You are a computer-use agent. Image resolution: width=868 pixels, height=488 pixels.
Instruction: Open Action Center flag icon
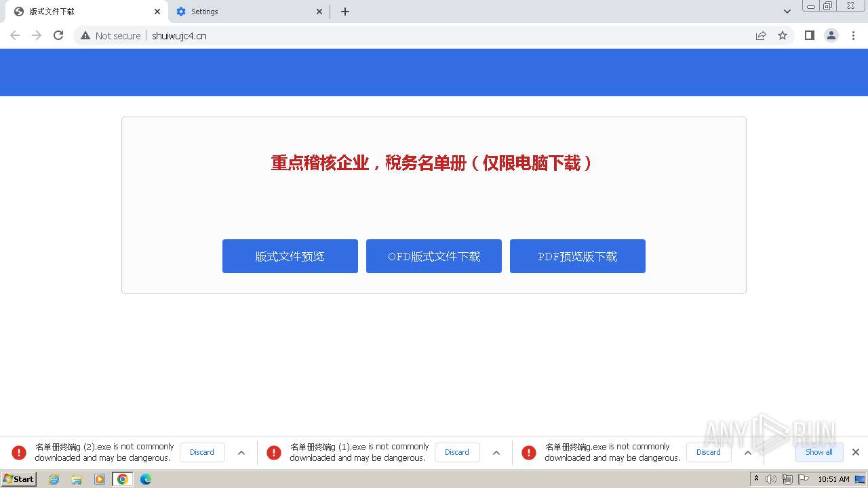[x=804, y=479]
